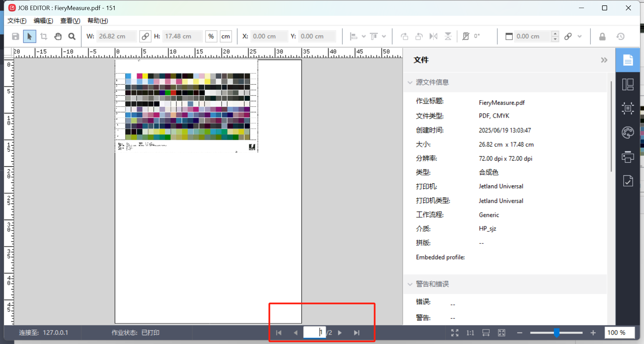Click the margin value field 0.00 cm

coord(533,36)
